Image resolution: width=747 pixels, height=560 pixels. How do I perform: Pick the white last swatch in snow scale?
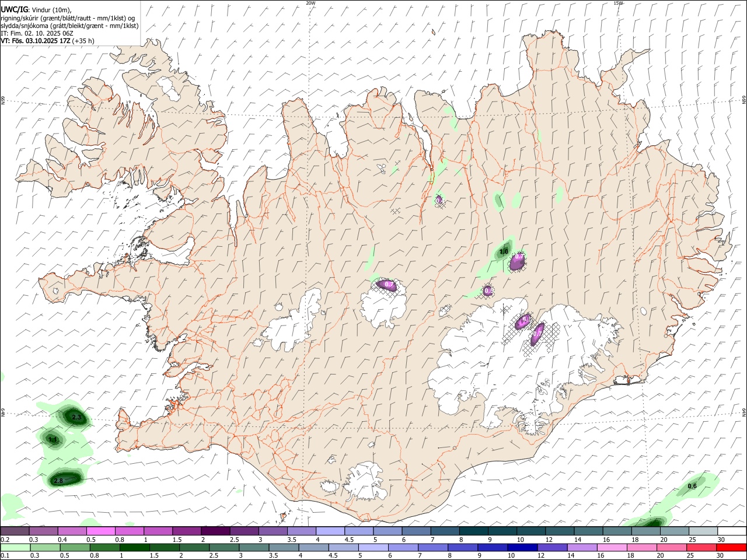732,531
